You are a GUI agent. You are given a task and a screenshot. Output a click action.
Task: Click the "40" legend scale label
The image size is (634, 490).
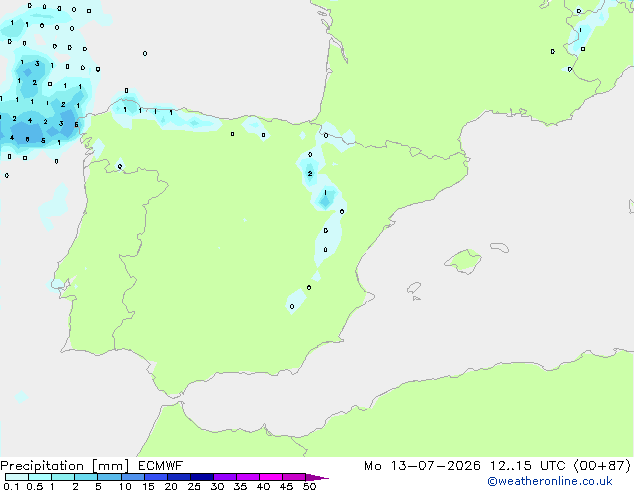[x=263, y=486]
